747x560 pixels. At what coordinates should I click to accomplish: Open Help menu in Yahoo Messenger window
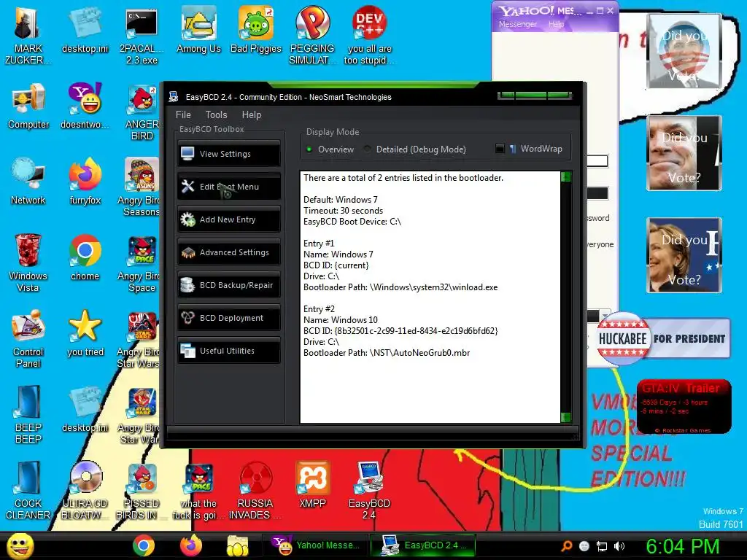(556, 24)
